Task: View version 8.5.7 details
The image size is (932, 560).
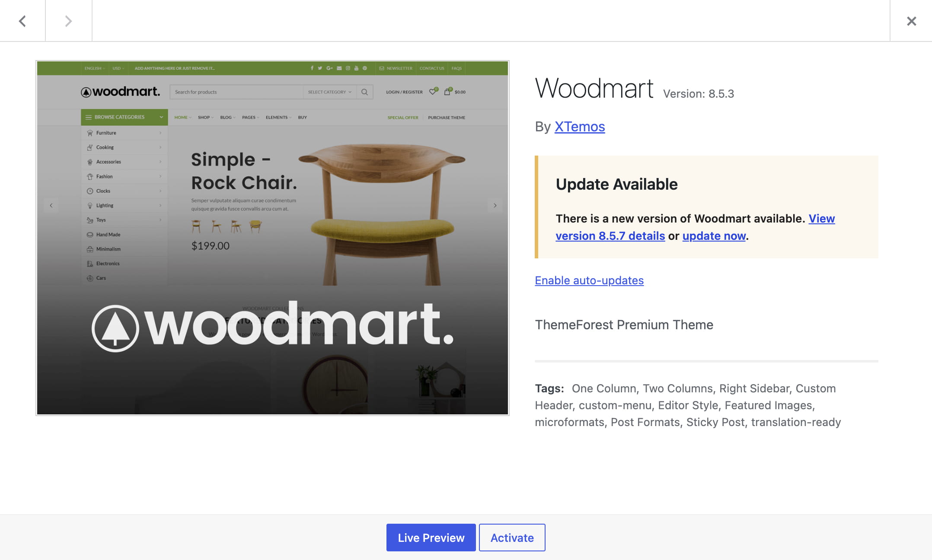Action: click(x=695, y=227)
